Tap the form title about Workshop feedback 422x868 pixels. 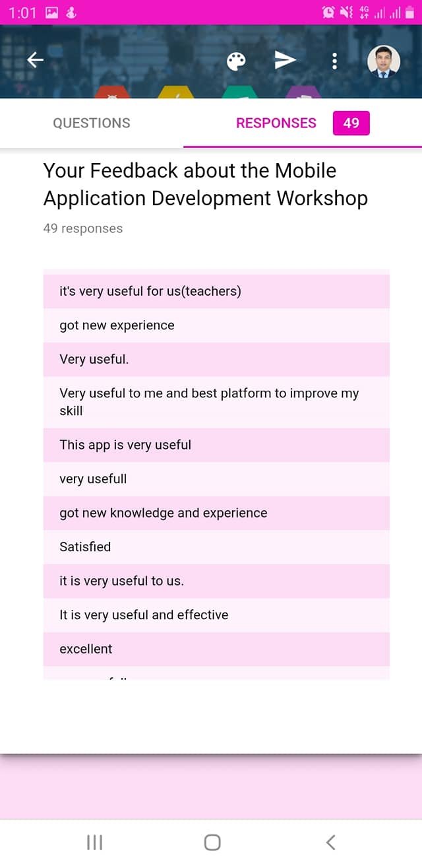coord(205,184)
